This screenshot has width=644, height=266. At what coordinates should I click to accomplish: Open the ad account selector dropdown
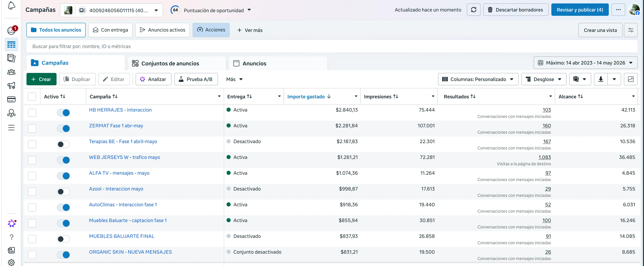click(x=112, y=10)
